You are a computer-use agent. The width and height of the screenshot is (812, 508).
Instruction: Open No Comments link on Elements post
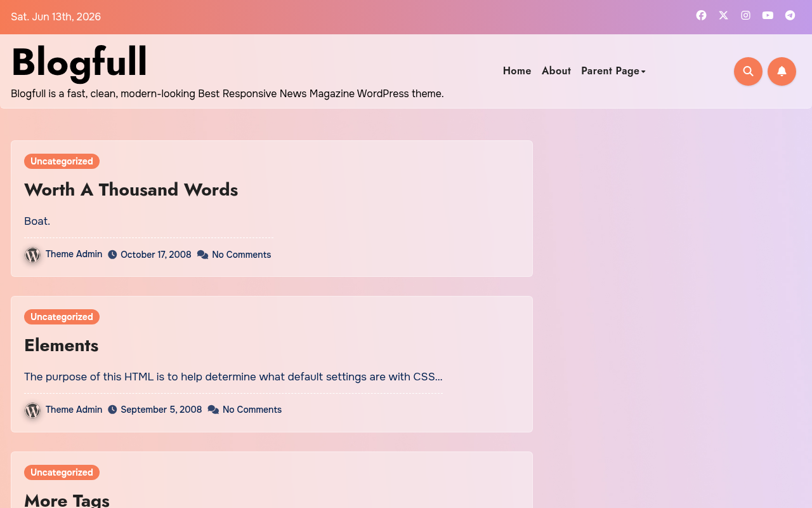pos(252,410)
